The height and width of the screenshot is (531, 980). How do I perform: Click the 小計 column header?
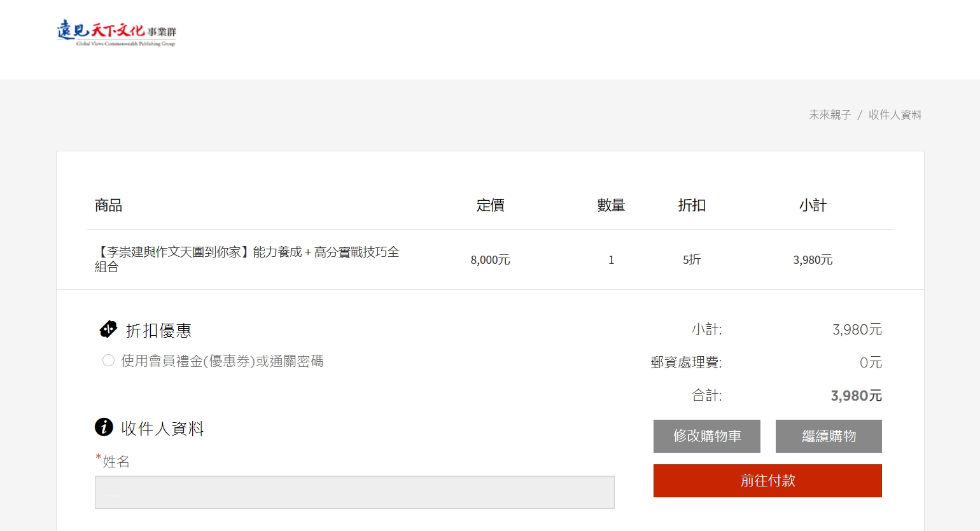click(813, 205)
